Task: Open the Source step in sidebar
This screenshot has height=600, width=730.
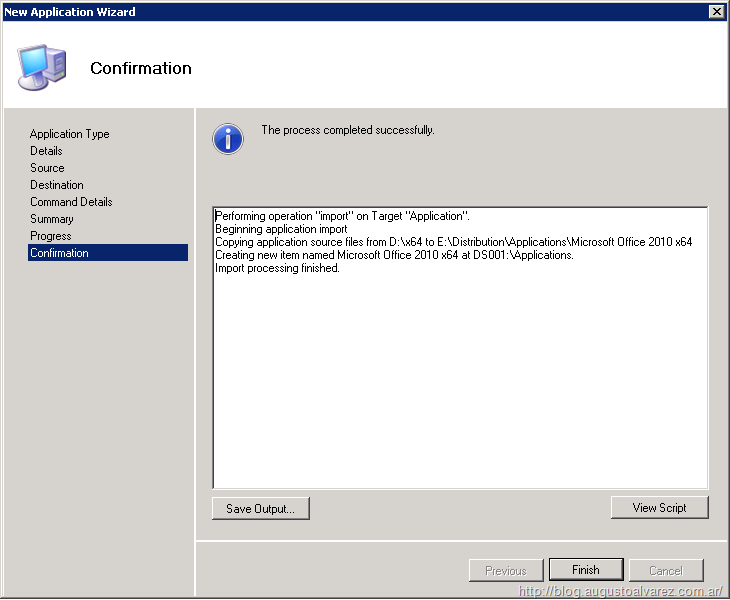Action: click(47, 168)
